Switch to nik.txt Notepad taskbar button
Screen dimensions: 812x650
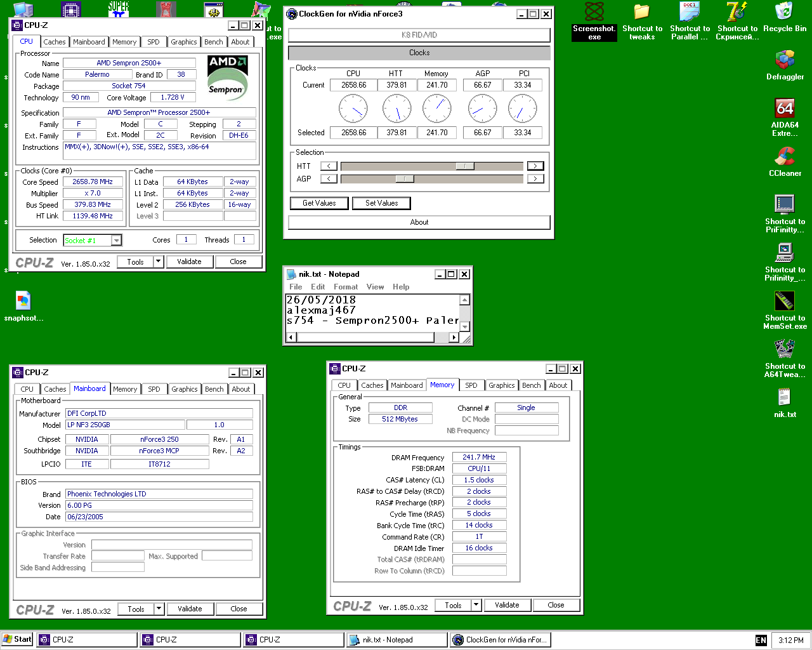pos(397,640)
